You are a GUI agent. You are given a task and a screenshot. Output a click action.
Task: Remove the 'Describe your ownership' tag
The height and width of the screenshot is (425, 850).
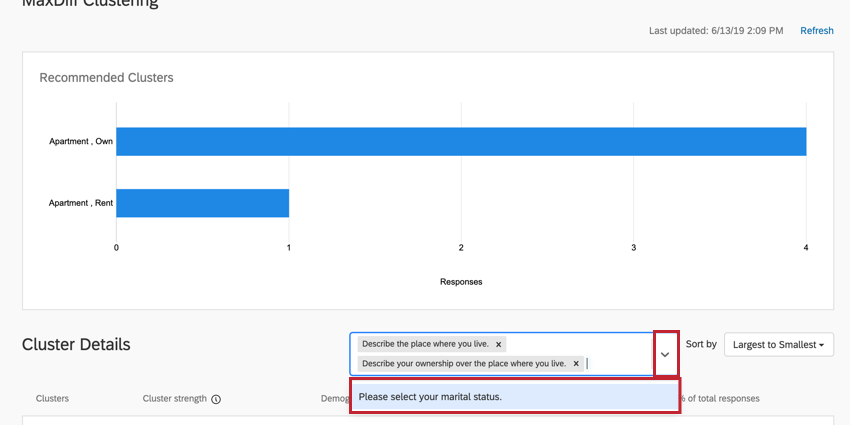(x=576, y=364)
